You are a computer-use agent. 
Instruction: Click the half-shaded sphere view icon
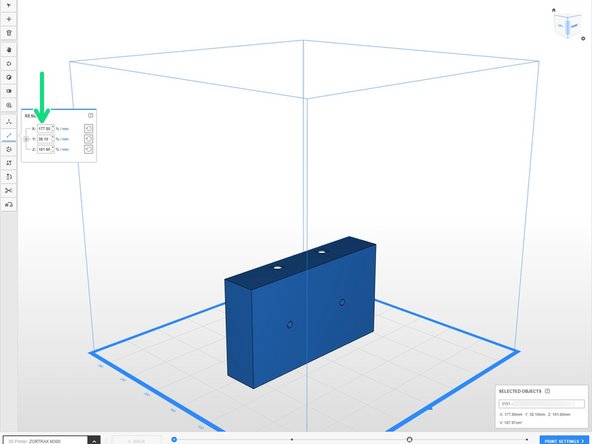tap(9, 77)
